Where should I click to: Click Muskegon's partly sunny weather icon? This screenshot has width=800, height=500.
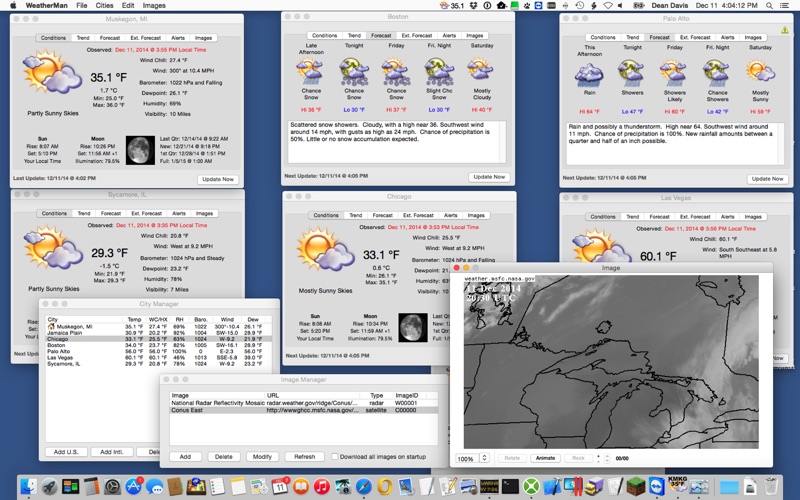(46, 75)
